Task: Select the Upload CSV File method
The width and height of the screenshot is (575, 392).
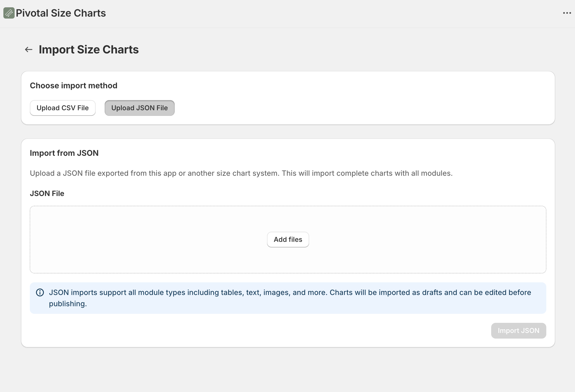Action: pyautogui.click(x=62, y=108)
